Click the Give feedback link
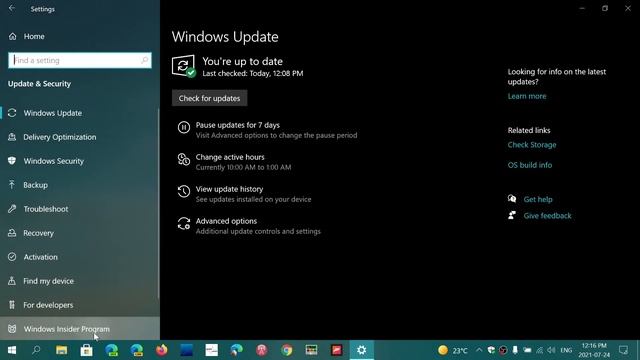Image resolution: width=640 pixels, height=360 pixels. click(x=547, y=216)
